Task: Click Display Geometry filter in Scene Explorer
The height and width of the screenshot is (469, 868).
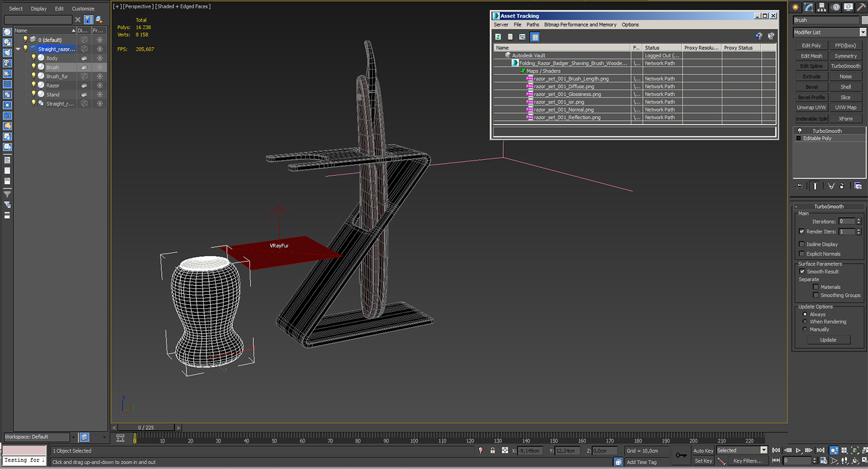Action: coord(7,32)
